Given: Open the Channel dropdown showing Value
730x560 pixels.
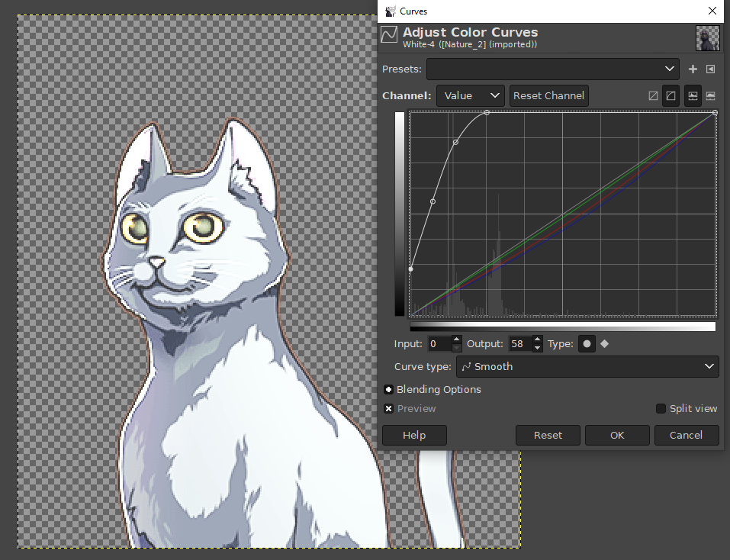Looking at the screenshot, I should [470, 95].
